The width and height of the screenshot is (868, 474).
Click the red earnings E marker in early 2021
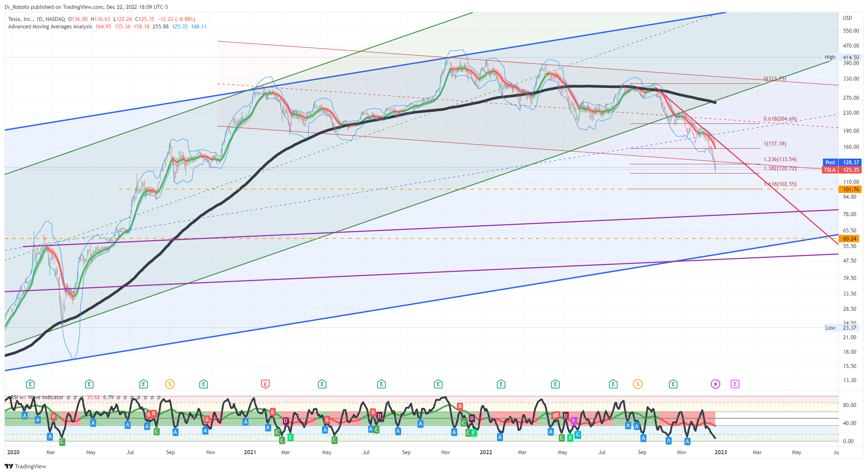tap(265, 384)
